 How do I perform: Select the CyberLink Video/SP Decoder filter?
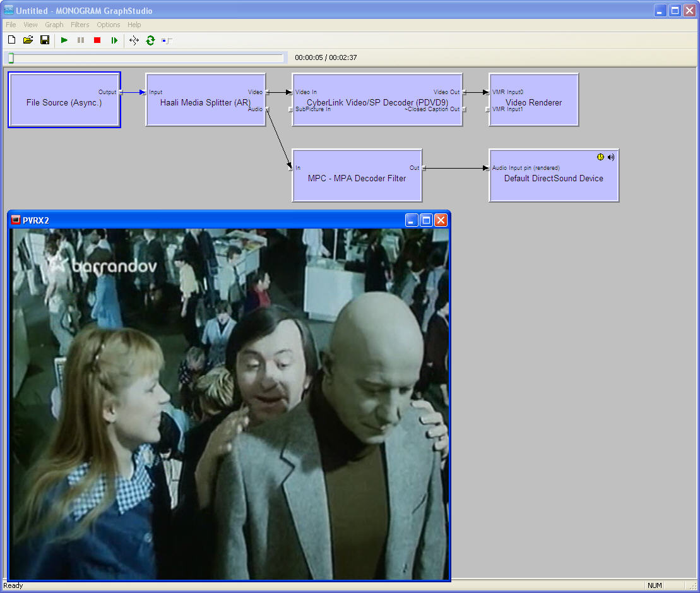coord(377,100)
